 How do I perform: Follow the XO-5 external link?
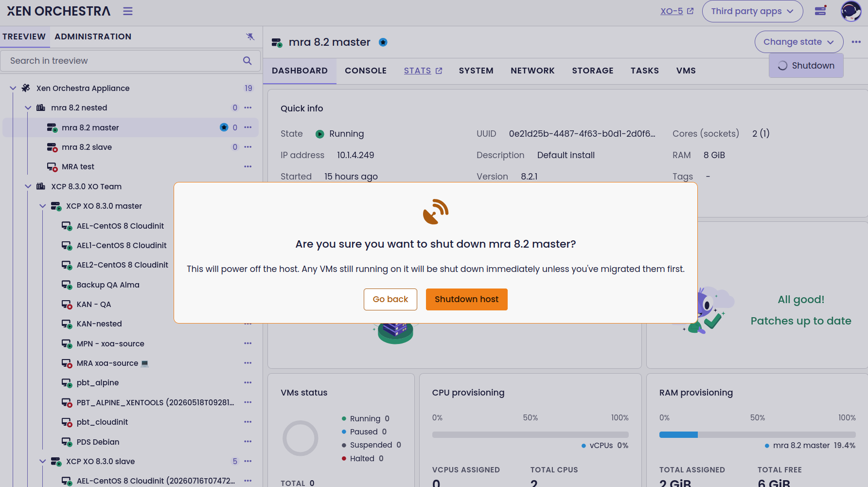coord(677,11)
